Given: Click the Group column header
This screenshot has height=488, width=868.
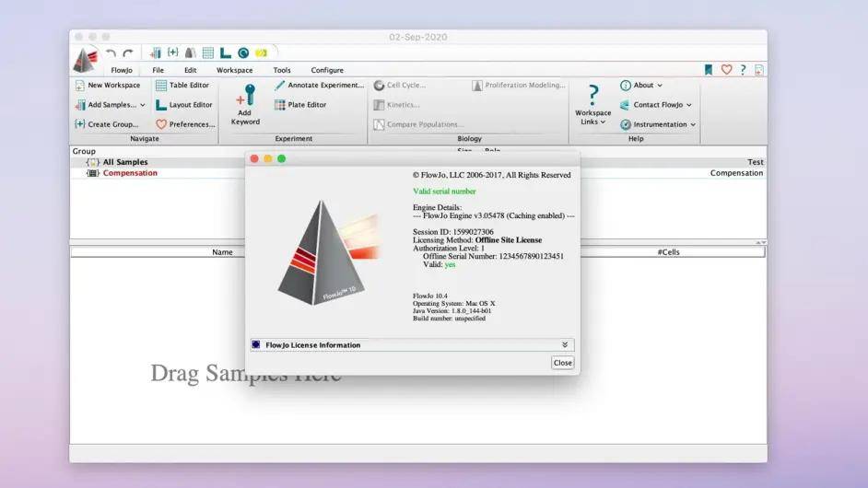Looking at the screenshot, I should click(84, 151).
